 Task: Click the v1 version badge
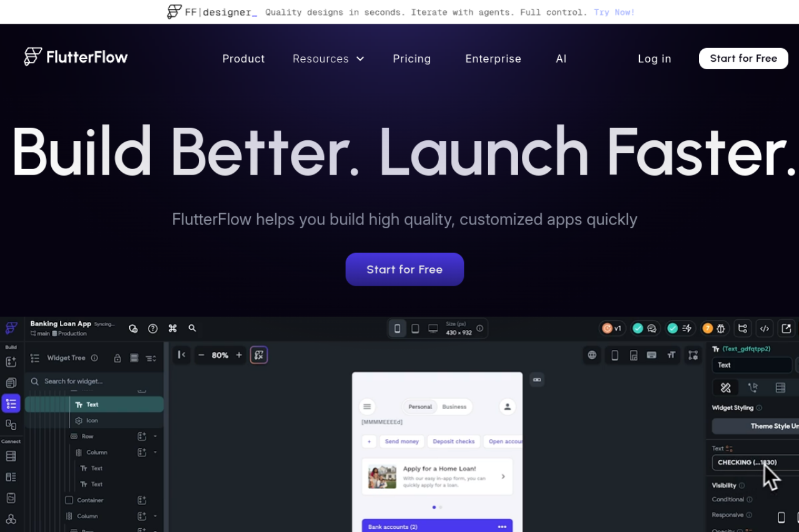[x=612, y=328]
